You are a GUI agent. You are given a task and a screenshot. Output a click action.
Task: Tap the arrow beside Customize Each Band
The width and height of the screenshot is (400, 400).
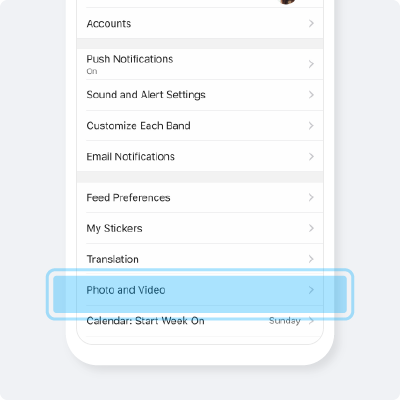(x=311, y=126)
